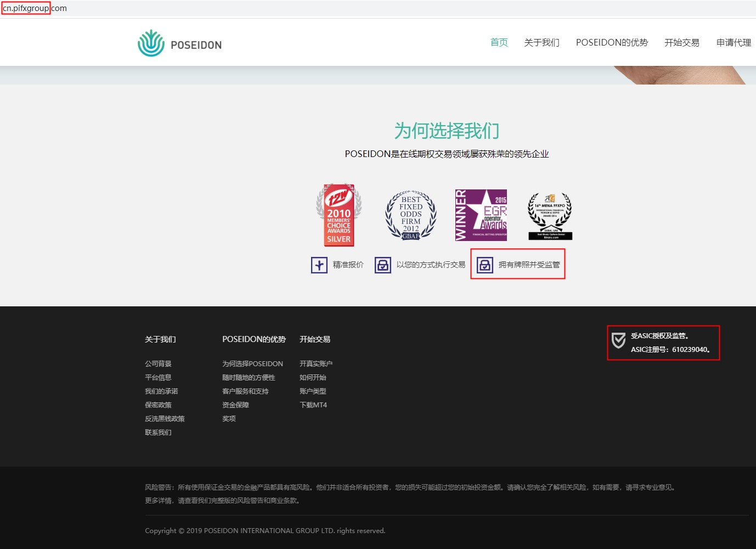756x549 pixels.
Task: Click the 以您的方式执行交易 label text
Action: click(431, 265)
